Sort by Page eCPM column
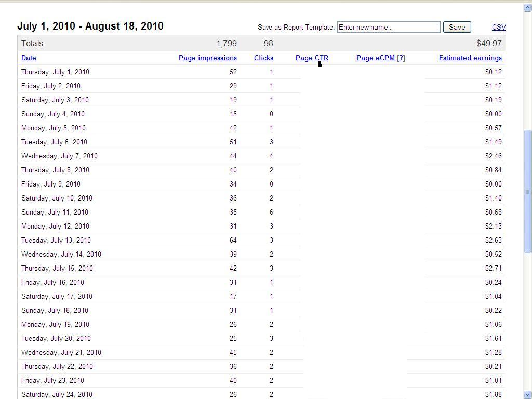 [x=375, y=58]
